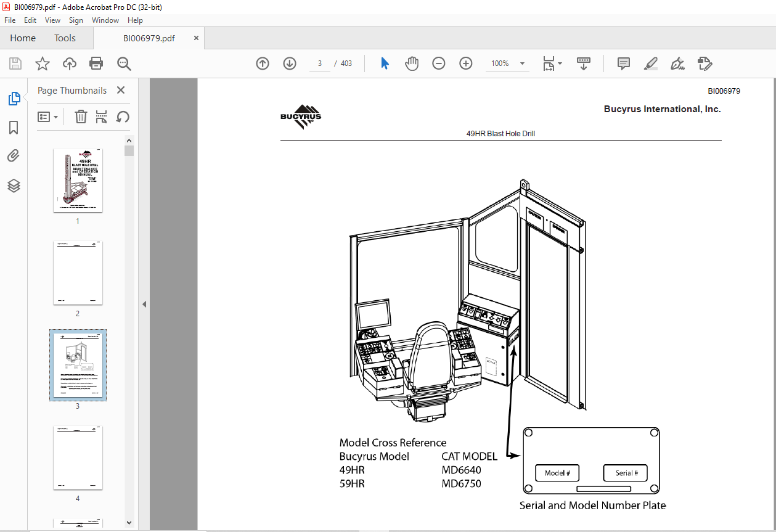776x532 pixels.
Task: Click the '49HR Blast Hole Drill' header text
Action: pyautogui.click(x=500, y=133)
